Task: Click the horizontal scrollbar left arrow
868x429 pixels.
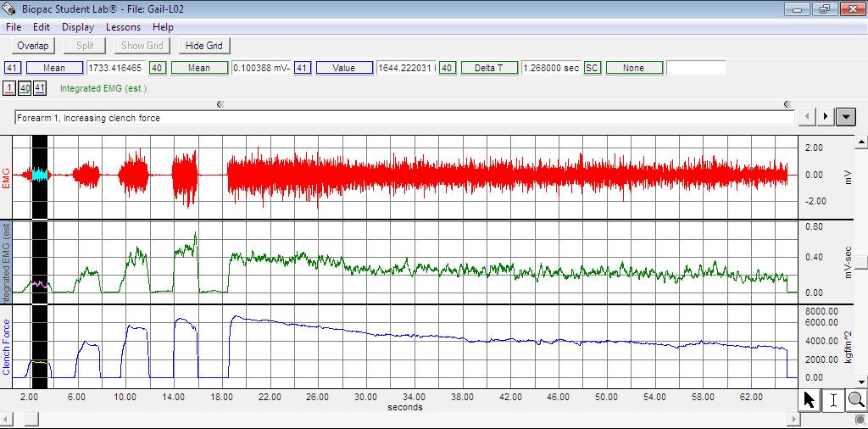Action: (x=5, y=420)
